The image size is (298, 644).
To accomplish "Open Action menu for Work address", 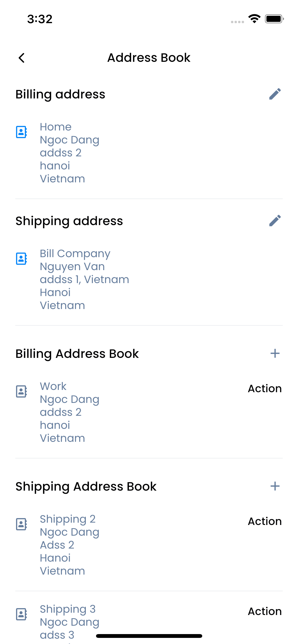I will pyautogui.click(x=265, y=388).
